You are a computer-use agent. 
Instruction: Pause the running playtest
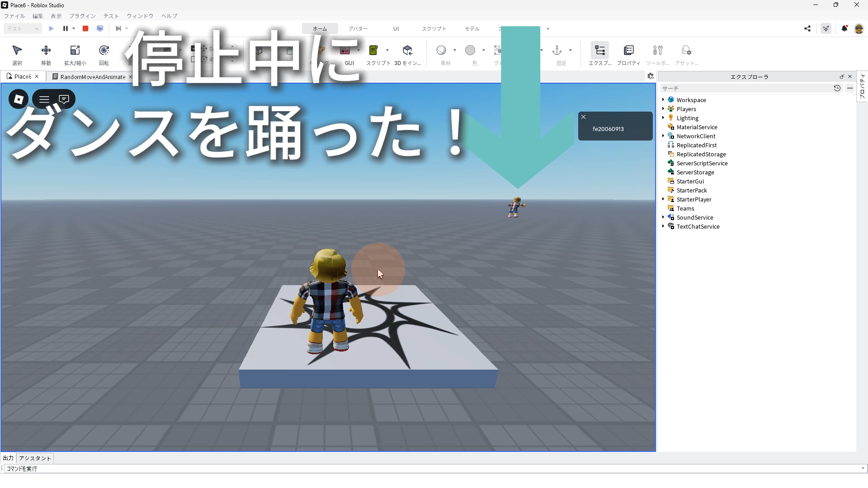point(65,28)
